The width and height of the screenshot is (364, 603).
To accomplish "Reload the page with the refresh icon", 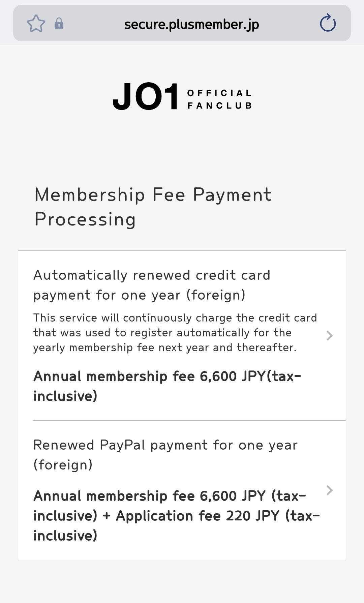I will [x=328, y=24].
